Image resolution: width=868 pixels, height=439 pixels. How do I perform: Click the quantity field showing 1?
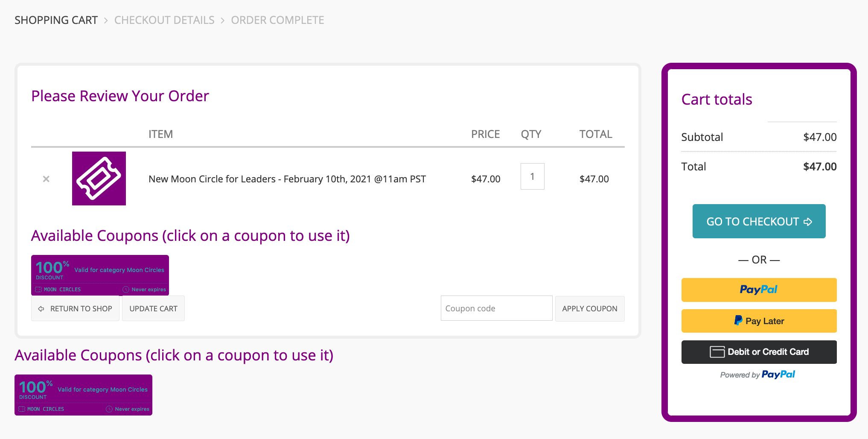(532, 176)
